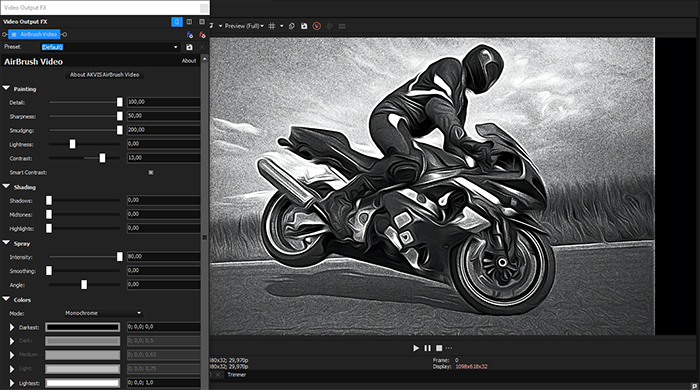Click the rightmost preview toolbar icon

(x=342, y=26)
